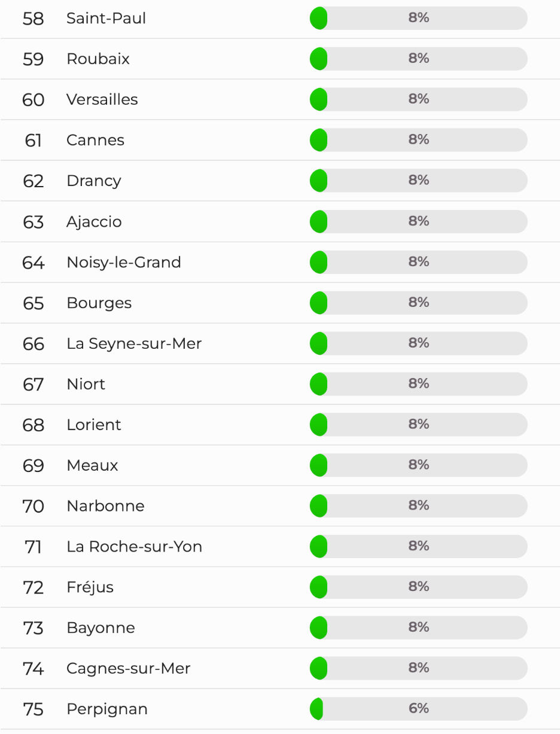This screenshot has width=560, height=734.
Task: Select the Roubaix row
Action: coord(280,59)
